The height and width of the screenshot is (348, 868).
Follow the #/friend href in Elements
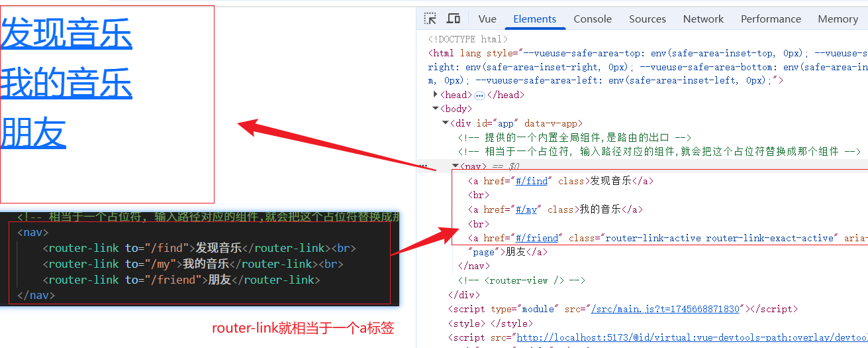538,238
